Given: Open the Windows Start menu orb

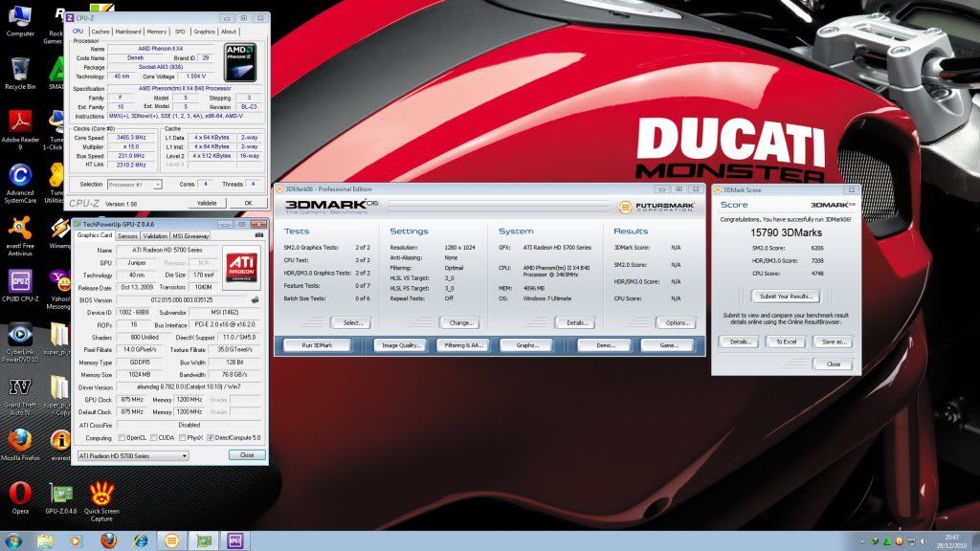Looking at the screenshot, I should pos(13,541).
